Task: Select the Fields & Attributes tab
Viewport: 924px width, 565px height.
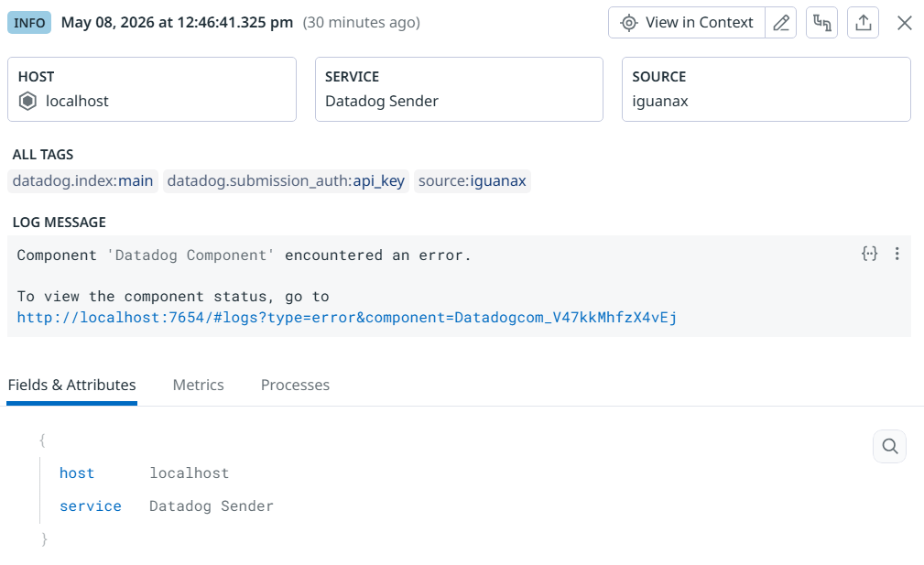Action: 72,386
